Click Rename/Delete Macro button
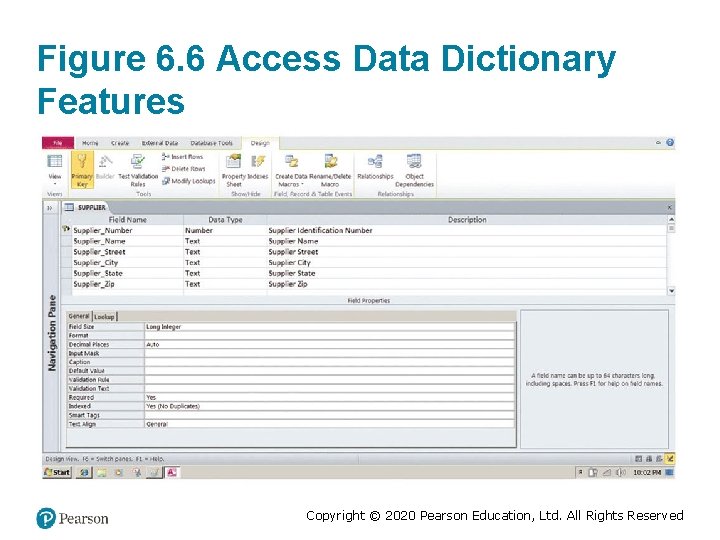Viewport: 720px width, 540px height. tap(330, 170)
